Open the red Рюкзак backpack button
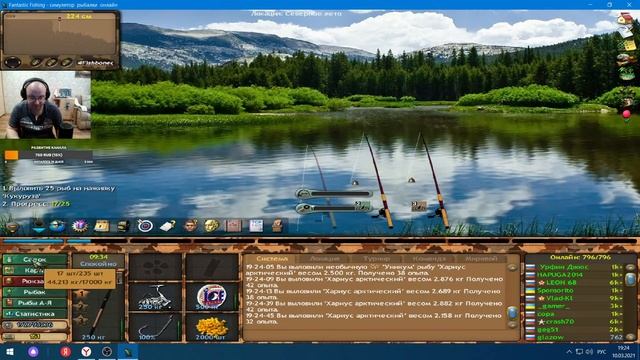The width and height of the screenshot is (640, 360). (24, 281)
